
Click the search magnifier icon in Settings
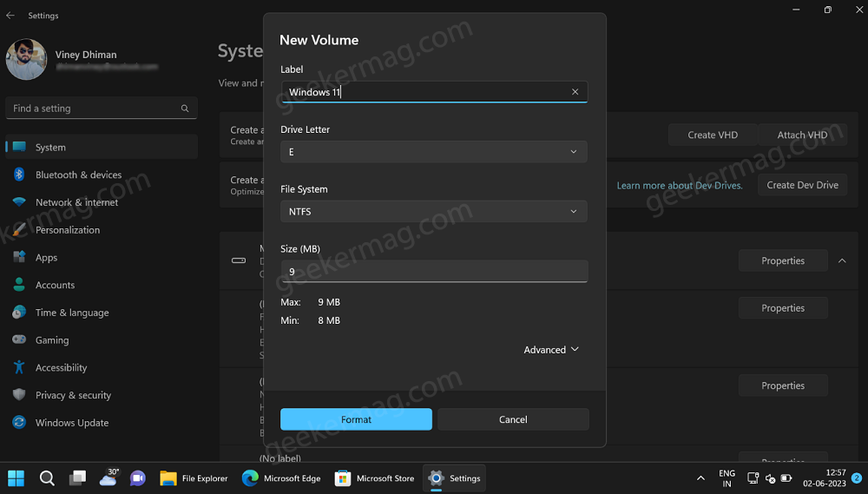click(185, 109)
